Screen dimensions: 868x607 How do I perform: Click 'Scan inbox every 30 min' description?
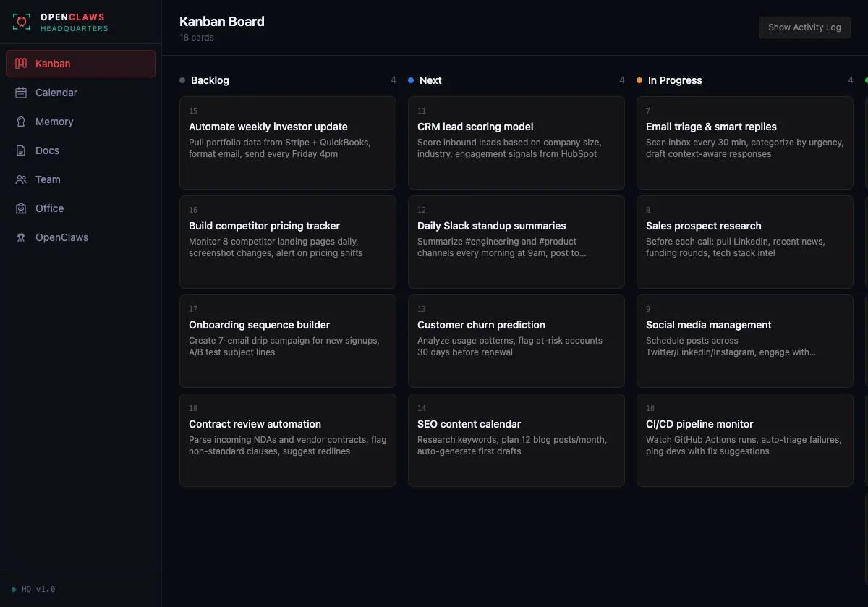745,148
